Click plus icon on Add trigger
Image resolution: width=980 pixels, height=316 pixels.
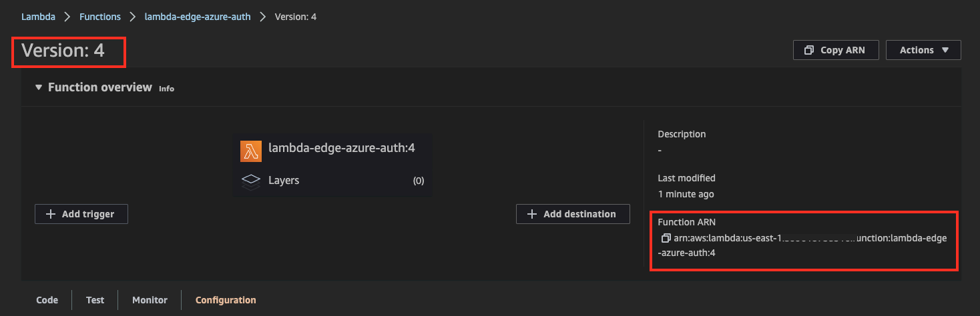[51, 214]
